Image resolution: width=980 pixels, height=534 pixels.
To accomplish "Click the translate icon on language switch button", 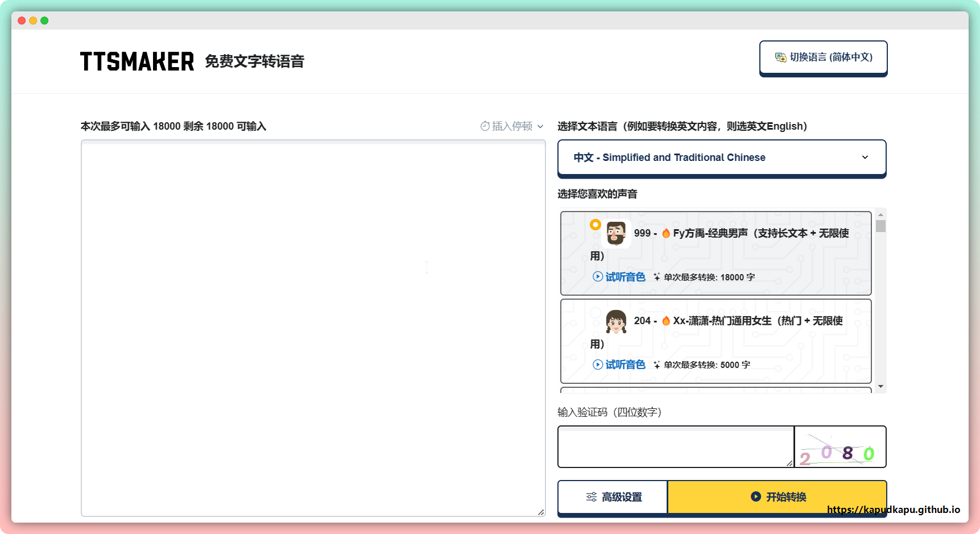I will click(780, 57).
